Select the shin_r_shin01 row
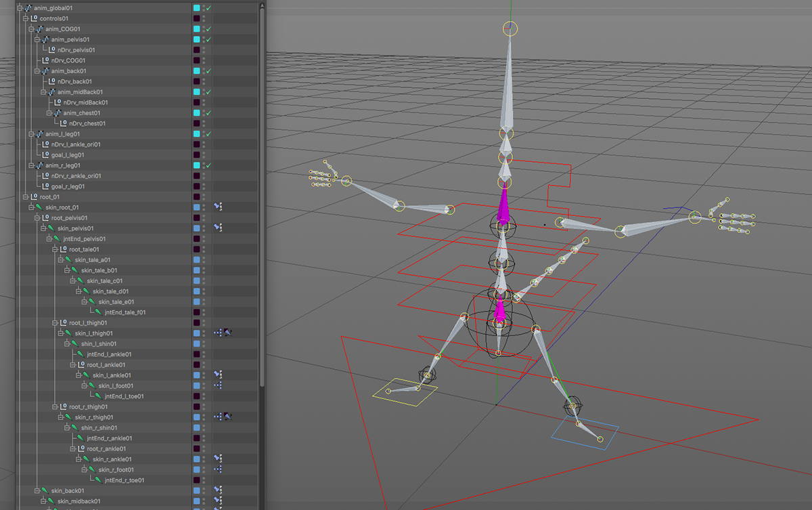The width and height of the screenshot is (812, 510). tap(99, 427)
